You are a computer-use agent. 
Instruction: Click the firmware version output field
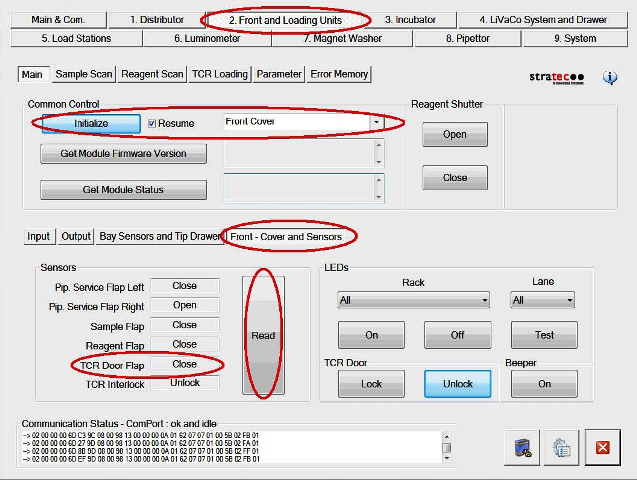298,153
